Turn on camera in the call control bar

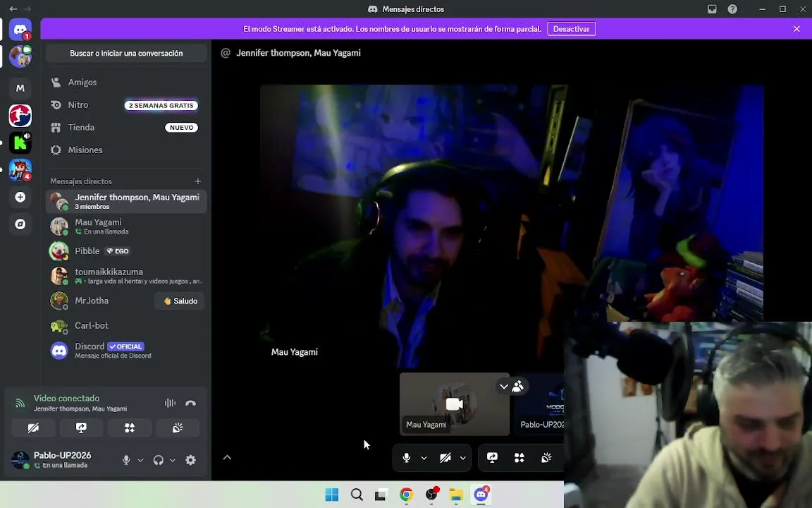[445, 458]
